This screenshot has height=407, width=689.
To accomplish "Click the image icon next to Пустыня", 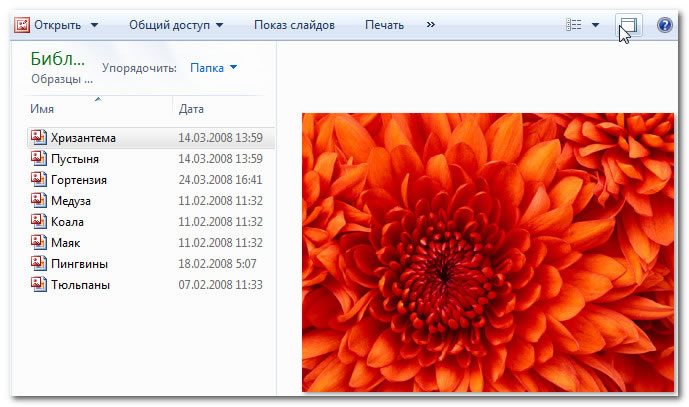I will (x=38, y=159).
